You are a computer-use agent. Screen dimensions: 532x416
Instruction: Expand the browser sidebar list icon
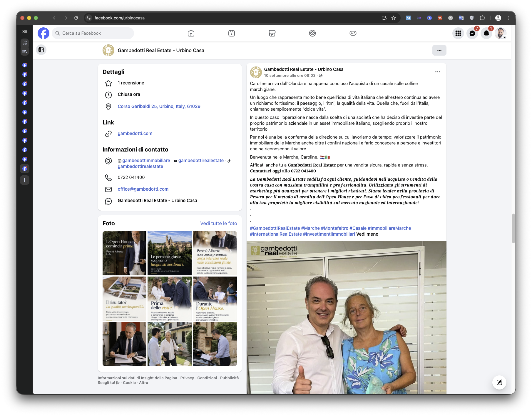tap(25, 31)
